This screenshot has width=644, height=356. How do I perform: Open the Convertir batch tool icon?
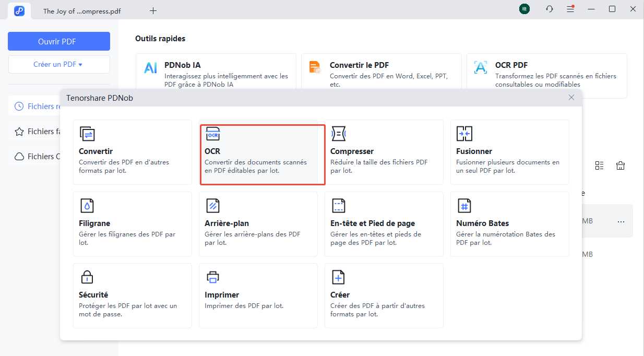click(87, 134)
